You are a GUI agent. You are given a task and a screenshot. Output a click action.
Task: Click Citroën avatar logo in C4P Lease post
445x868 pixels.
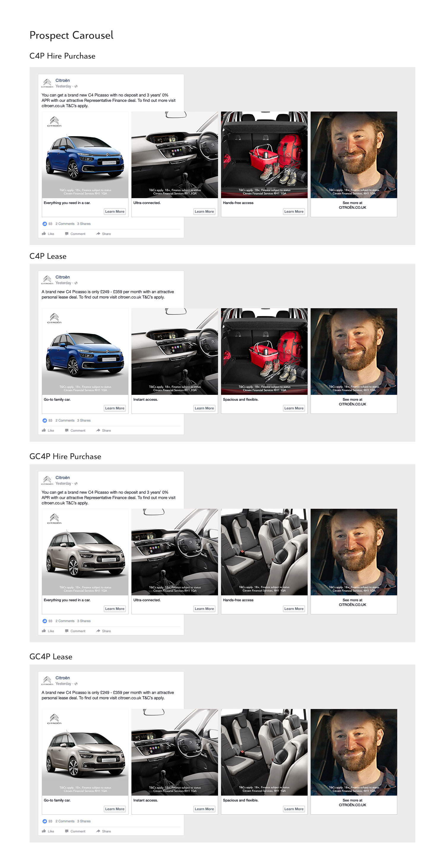pos(47,280)
